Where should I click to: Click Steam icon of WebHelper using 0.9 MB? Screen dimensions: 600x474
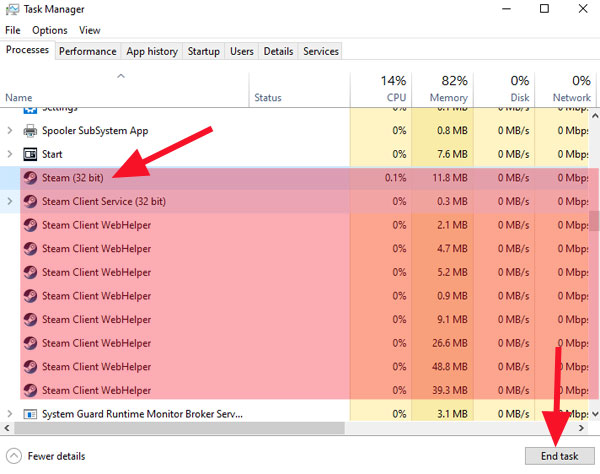30,296
